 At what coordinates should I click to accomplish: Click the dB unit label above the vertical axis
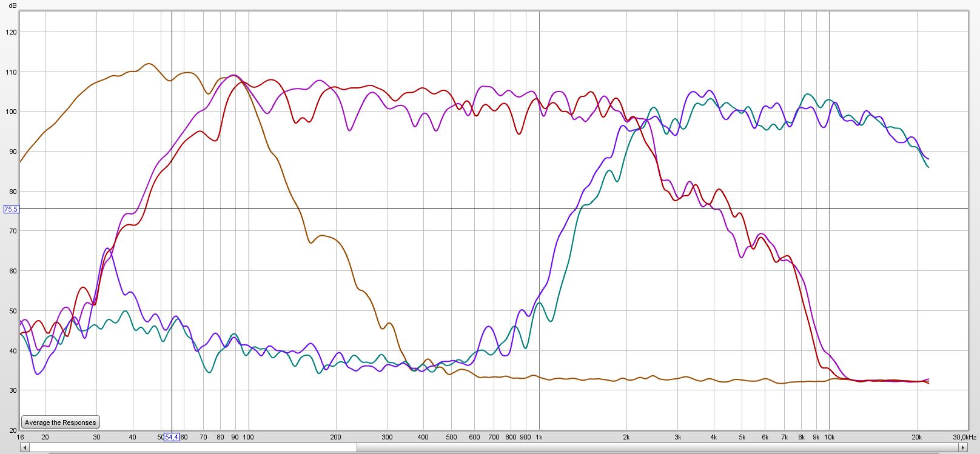click(x=13, y=5)
